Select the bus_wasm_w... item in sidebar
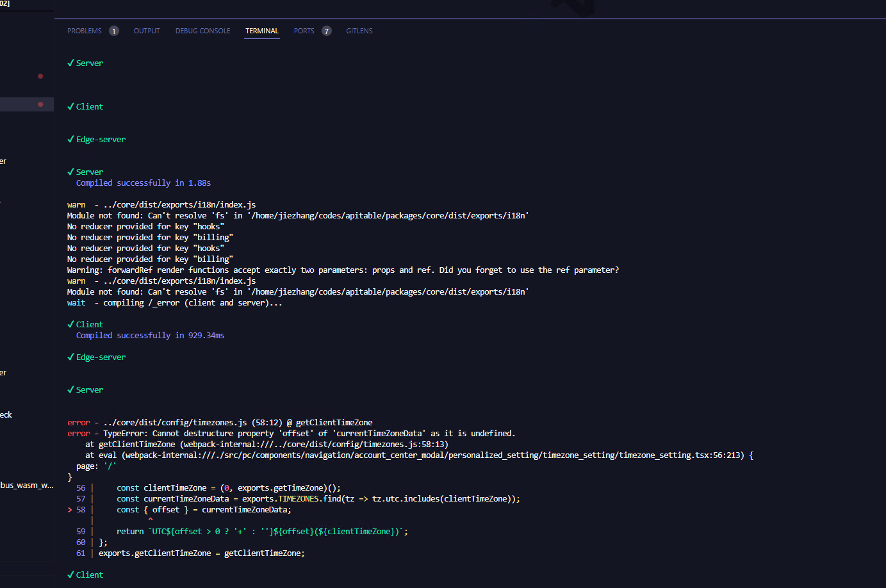This screenshot has height=588, width=886. pyautogui.click(x=26, y=485)
